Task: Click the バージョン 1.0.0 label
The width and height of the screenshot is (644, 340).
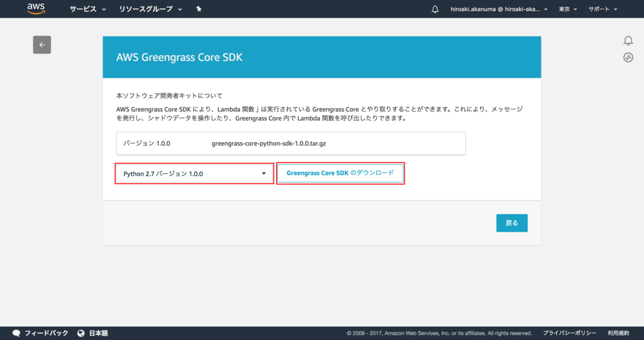Action: [147, 144]
